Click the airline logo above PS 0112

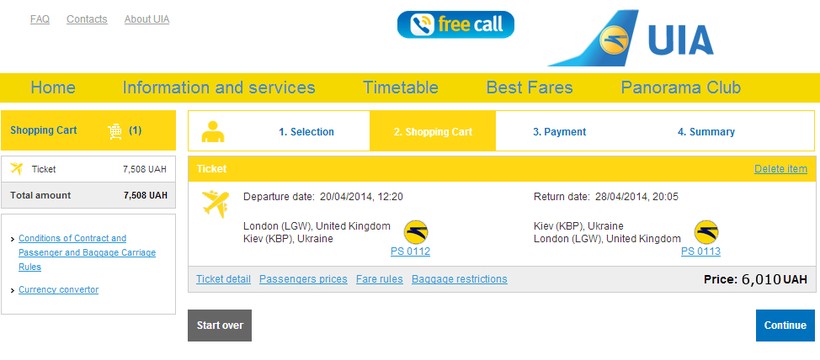(416, 232)
